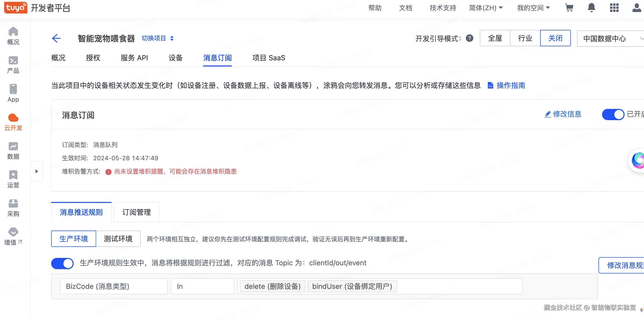The width and height of the screenshot is (644, 319).
Task: Click the back arrow beside 智能宠物喂食器
Action: click(56, 38)
